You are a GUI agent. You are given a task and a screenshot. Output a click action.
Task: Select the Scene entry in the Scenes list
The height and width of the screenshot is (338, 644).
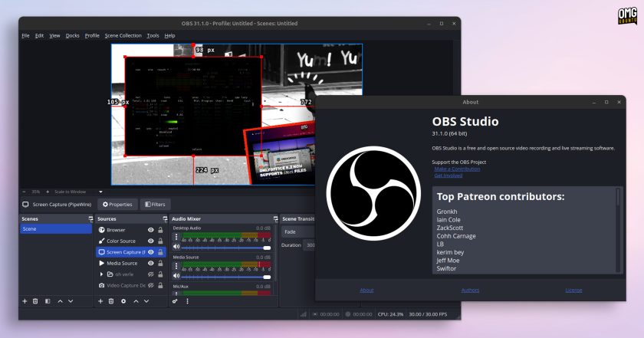tap(56, 228)
